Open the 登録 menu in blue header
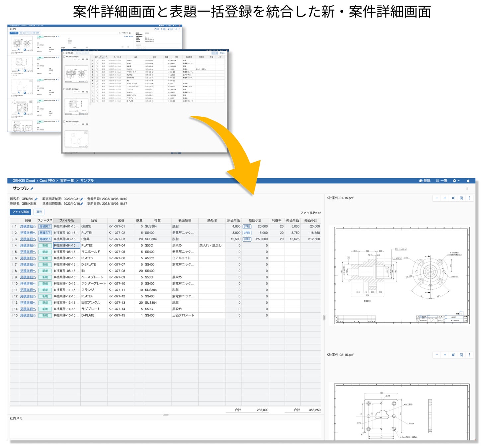Image resolution: width=483 pixels, height=448 pixels. [x=425, y=181]
